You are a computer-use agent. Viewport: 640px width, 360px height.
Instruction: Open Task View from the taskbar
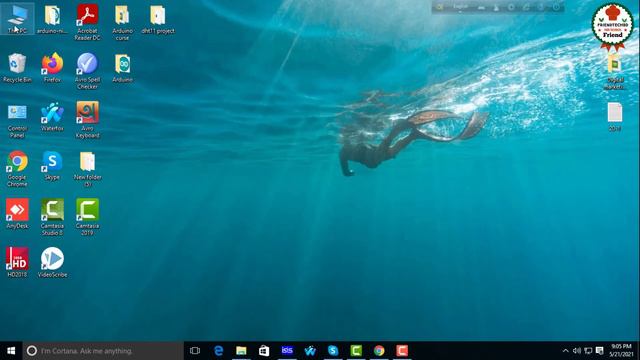[x=195, y=351]
